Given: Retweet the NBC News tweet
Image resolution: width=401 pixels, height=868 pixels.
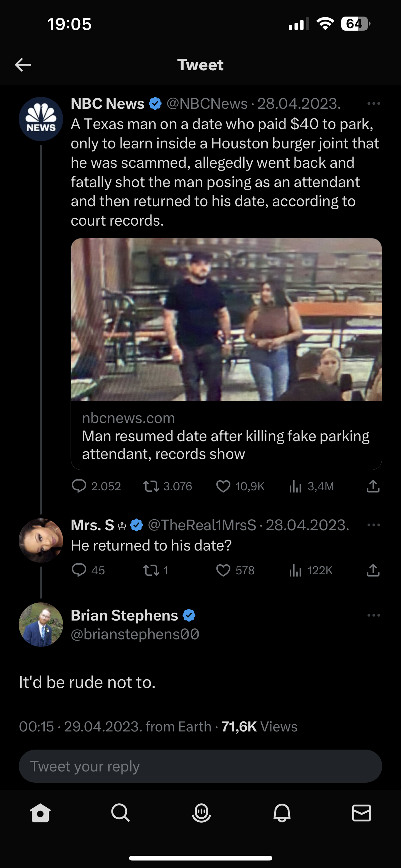Looking at the screenshot, I should (x=151, y=486).
